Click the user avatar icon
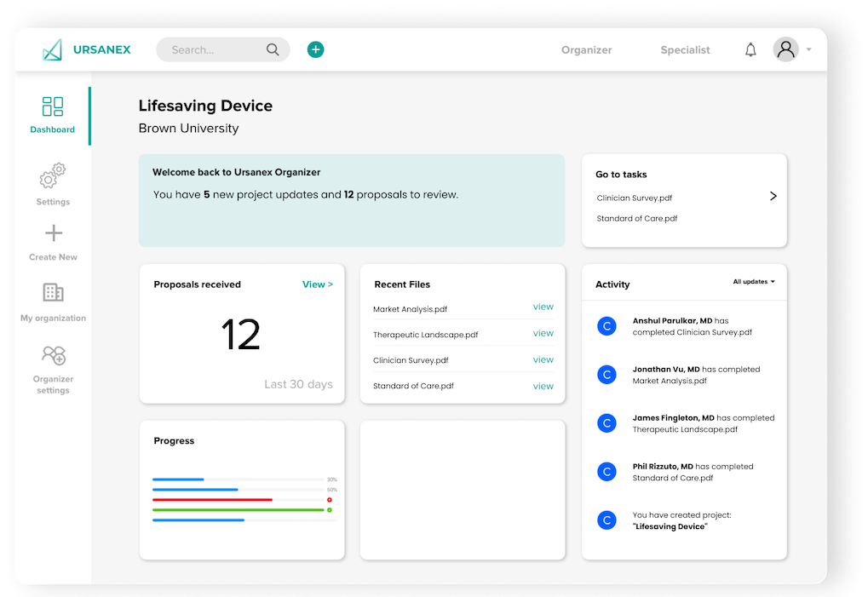 785,49
